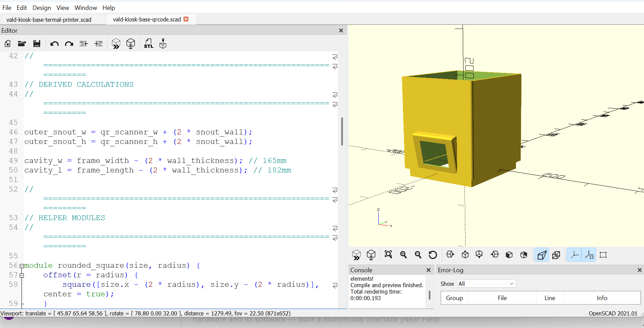Viewport: 644px width, 328px height.
Task: Toggle orthogonal projection
Action: point(556,255)
